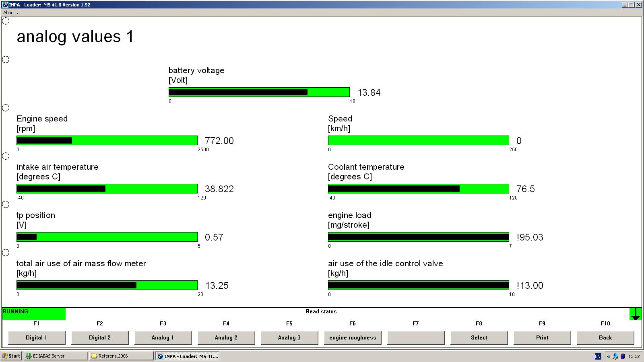This screenshot has width=644, height=362.
Task: Open the Start menu
Action: click(x=11, y=356)
